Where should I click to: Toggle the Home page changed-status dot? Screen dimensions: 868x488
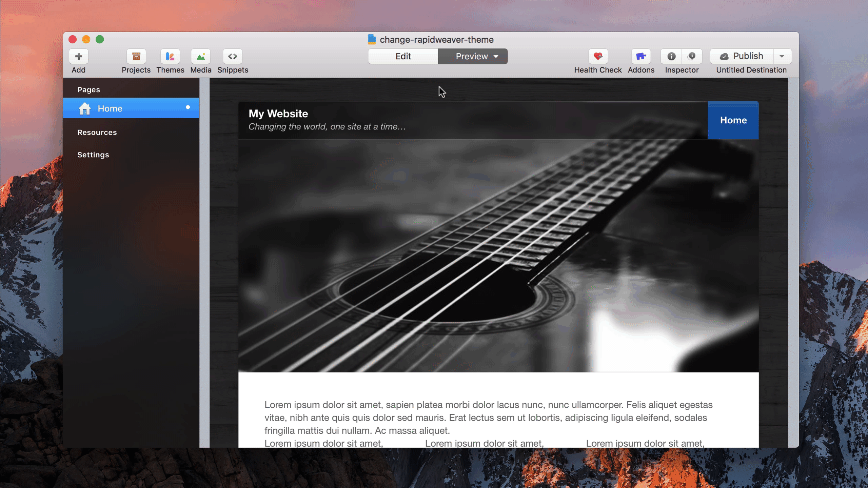(x=188, y=107)
